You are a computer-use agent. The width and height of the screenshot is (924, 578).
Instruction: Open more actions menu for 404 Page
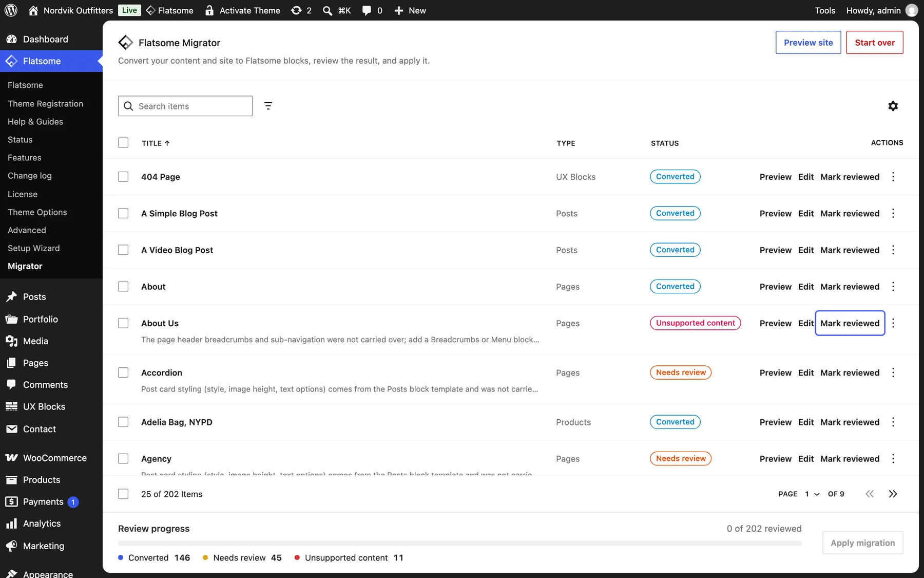click(x=893, y=177)
